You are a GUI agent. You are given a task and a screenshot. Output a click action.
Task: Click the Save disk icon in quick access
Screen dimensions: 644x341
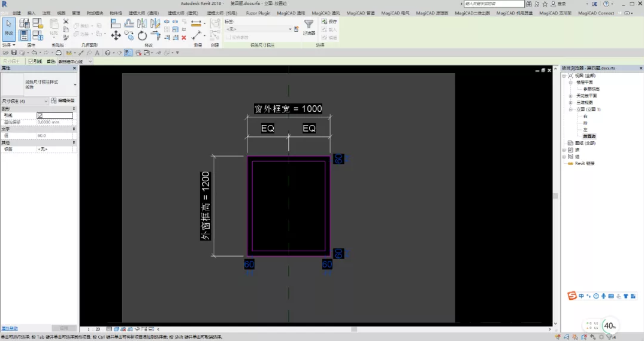click(14, 53)
